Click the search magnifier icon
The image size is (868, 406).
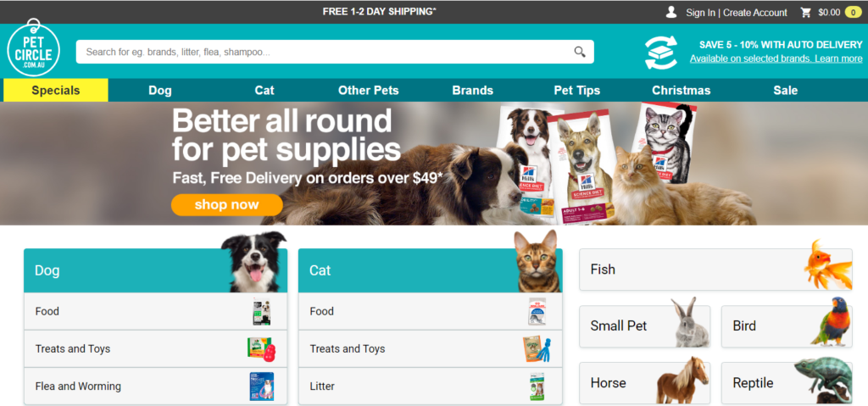pos(580,52)
